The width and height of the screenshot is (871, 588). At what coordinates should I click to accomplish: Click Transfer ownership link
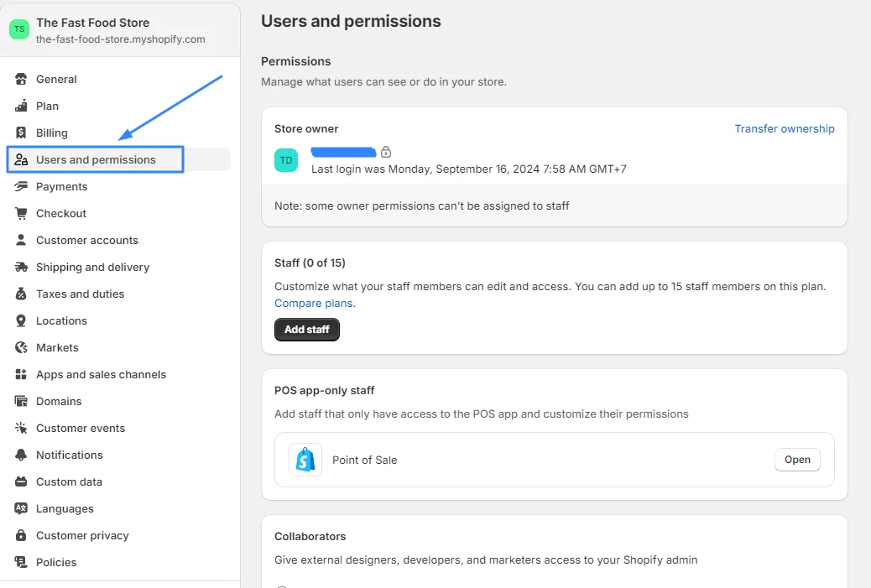pos(785,129)
